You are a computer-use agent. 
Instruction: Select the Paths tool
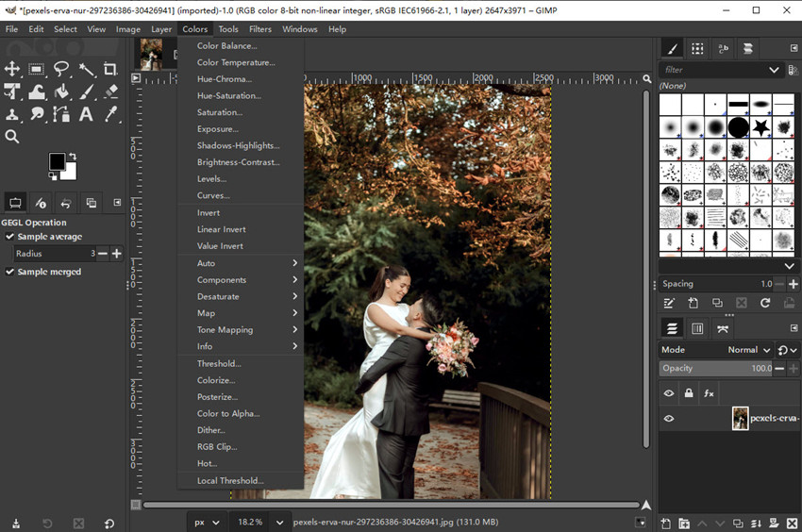click(61, 114)
